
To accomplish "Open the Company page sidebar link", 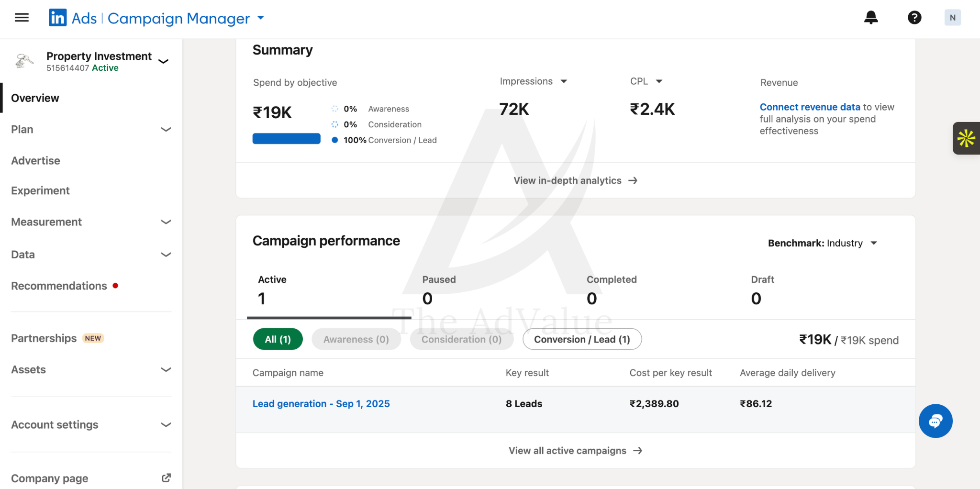I will tap(50, 478).
